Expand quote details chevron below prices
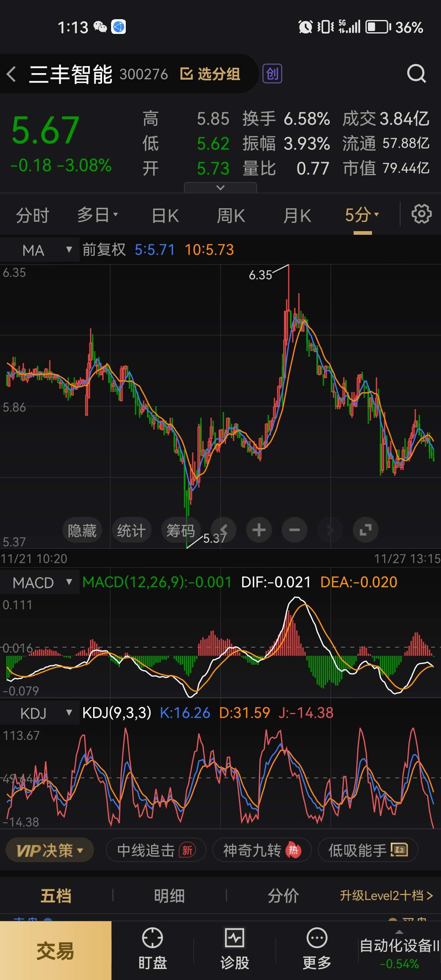 coord(220,187)
